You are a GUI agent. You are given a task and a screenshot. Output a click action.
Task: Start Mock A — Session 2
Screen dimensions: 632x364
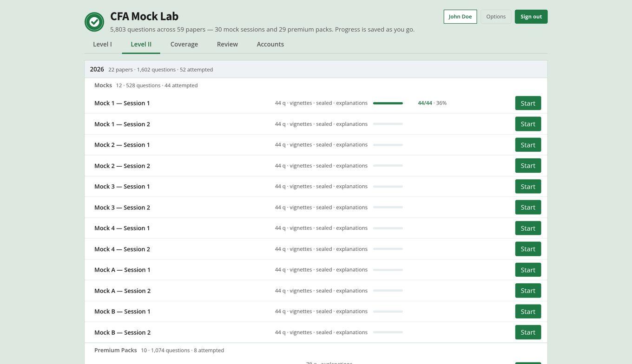pos(528,291)
